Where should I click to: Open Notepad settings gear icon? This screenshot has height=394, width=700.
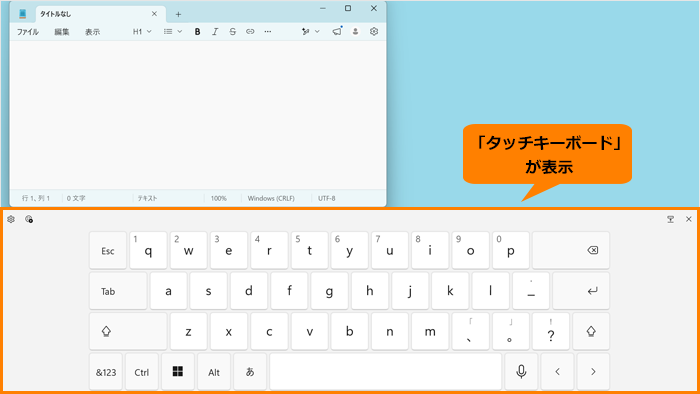pos(374,32)
